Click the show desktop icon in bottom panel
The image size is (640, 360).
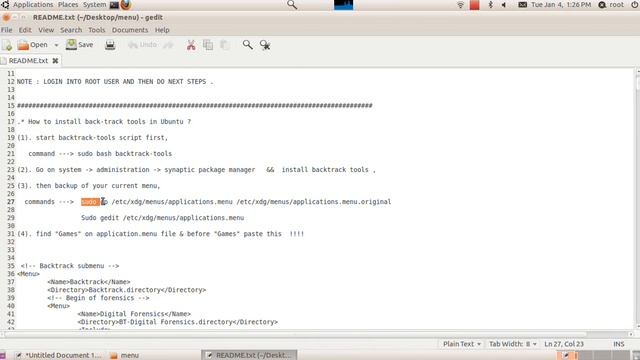2,356
